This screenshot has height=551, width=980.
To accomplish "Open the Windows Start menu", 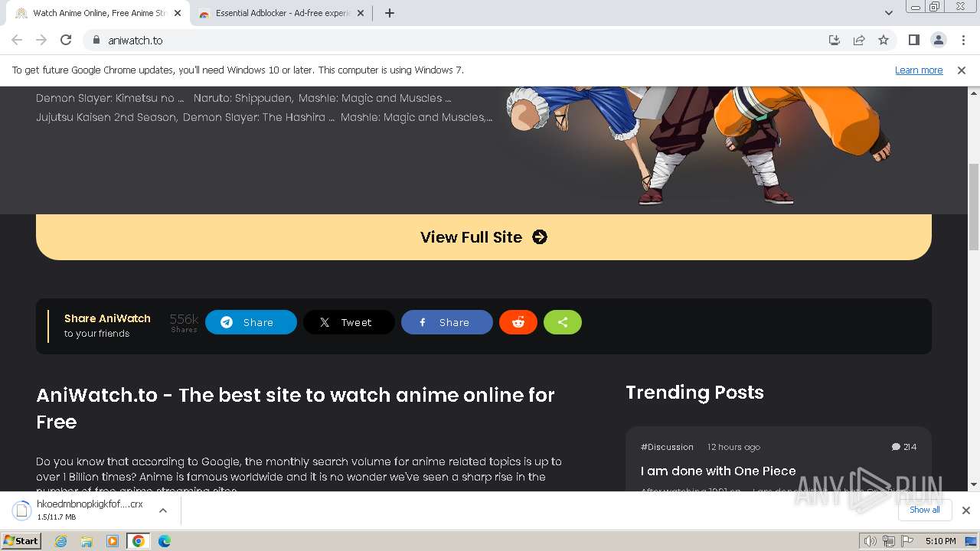I will [x=21, y=540].
